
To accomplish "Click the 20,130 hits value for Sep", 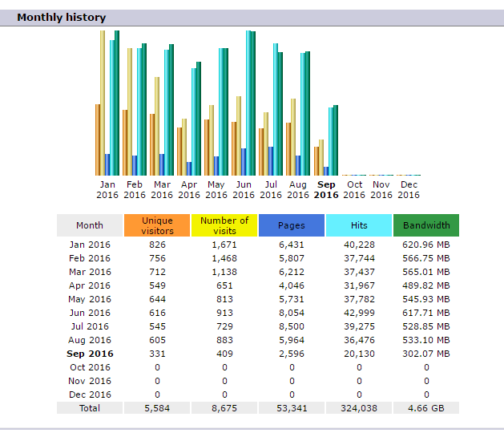I will click(x=359, y=354).
